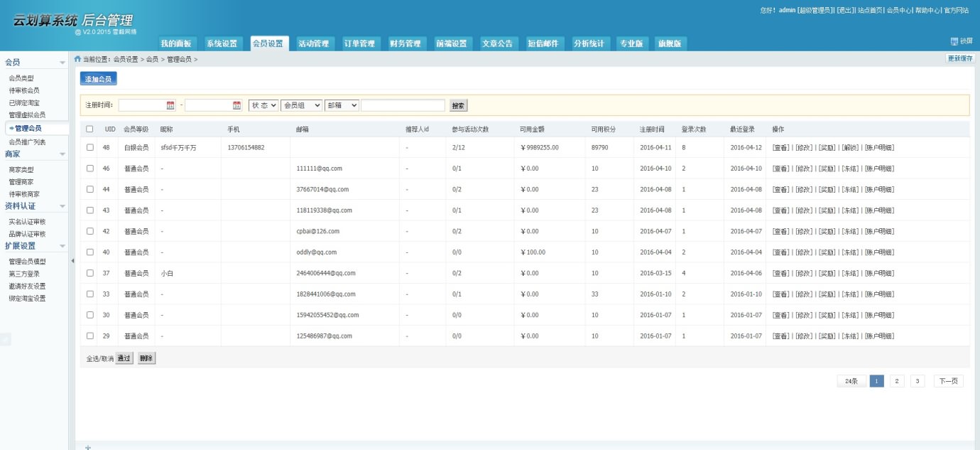Screen dimensions: 980x450
Task: Open 已绑定淘宝 in the sidebar
Action: point(24,103)
